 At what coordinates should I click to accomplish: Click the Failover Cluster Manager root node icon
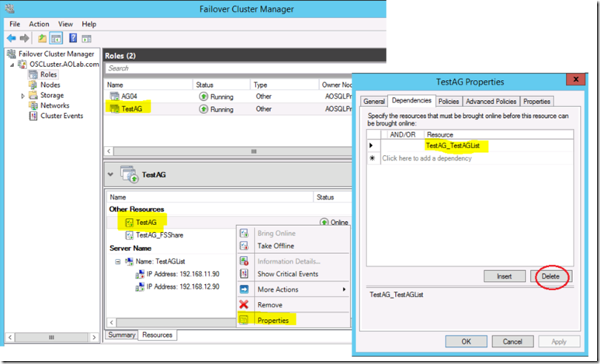point(12,54)
